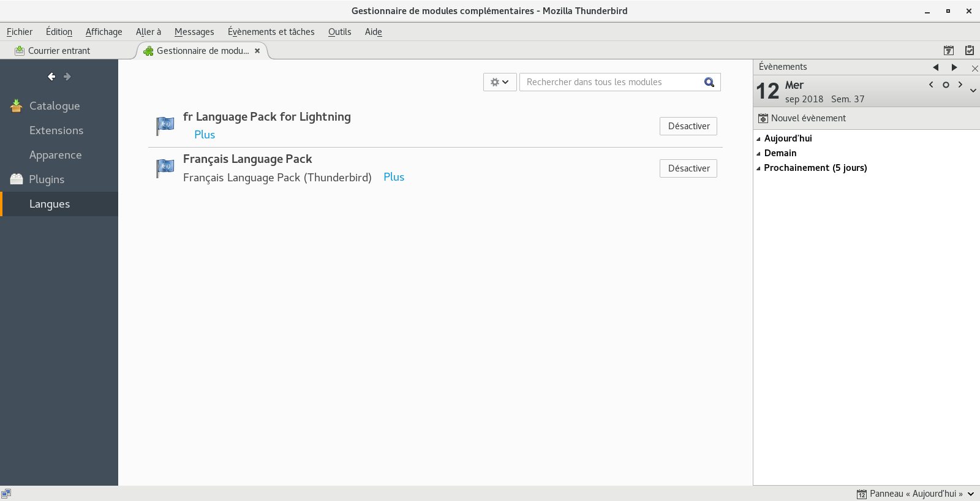Close the Évènements panel

tap(974, 68)
